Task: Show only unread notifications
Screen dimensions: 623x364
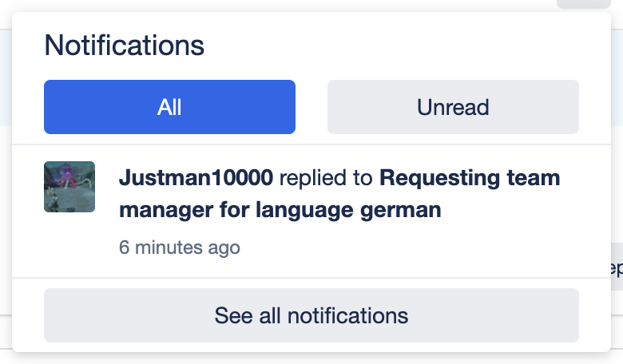Action: click(x=453, y=107)
